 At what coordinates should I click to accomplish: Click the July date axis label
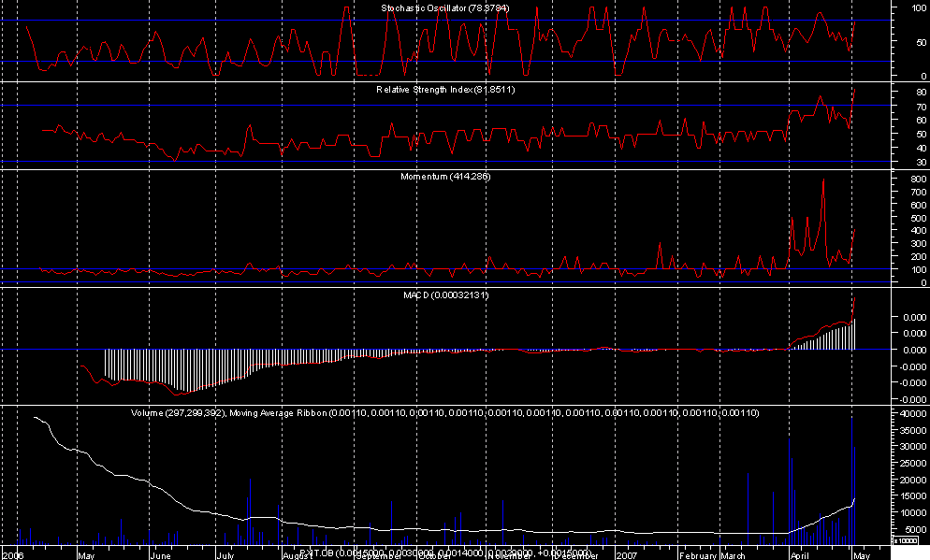(225, 554)
